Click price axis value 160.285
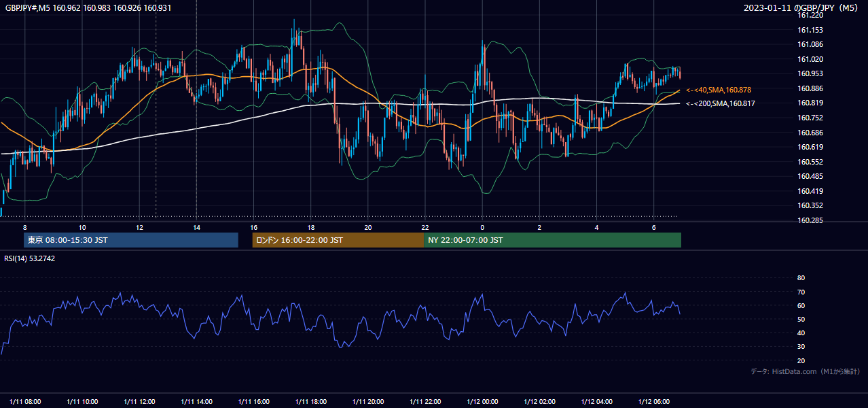Screen dimensions: 868x408 click(x=810, y=220)
